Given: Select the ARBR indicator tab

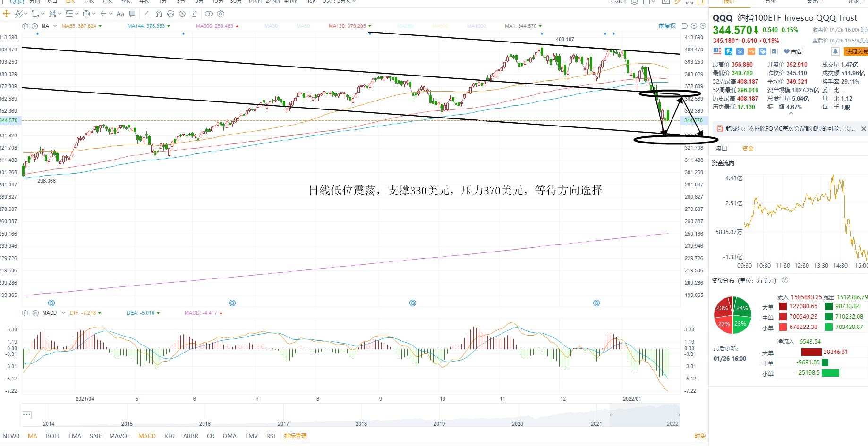Looking at the screenshot, I should pyautogui.click(x=191, y=436).
